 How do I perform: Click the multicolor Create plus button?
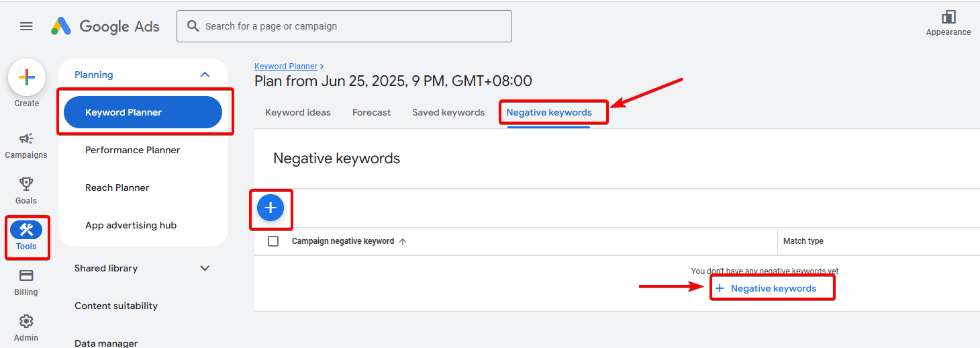point(27,78)
